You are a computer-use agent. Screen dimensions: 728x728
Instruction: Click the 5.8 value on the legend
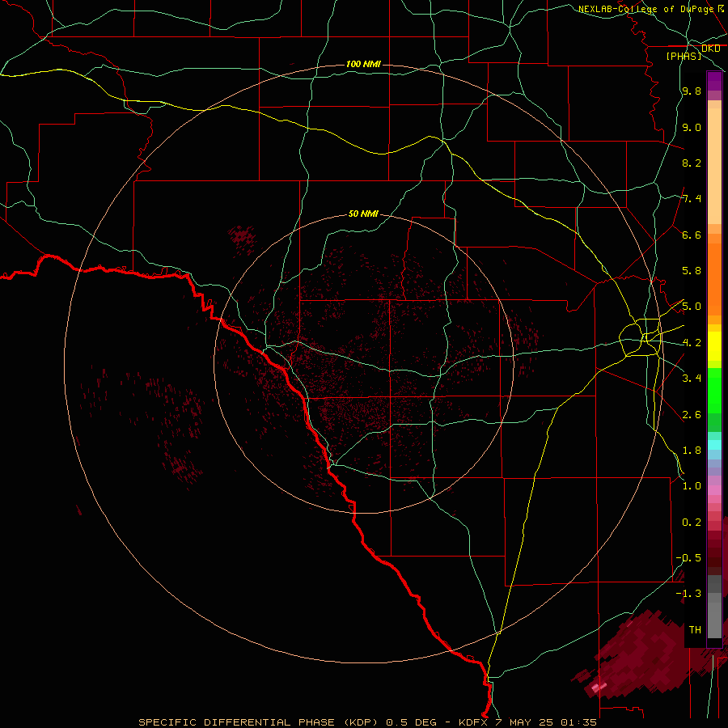coord(692,271)
